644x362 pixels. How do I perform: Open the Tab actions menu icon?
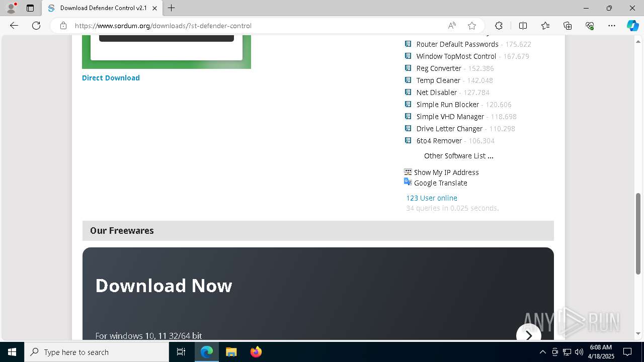tap(30, 8)
